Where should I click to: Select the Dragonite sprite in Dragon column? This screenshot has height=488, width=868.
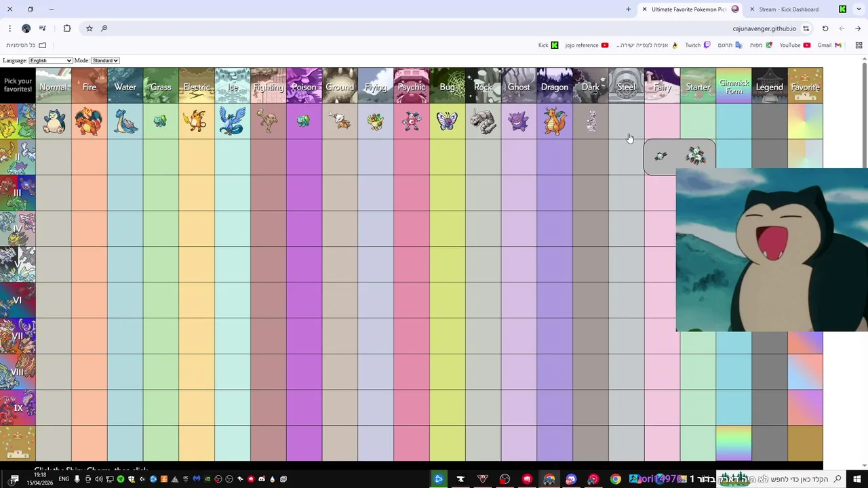[555, 121]
